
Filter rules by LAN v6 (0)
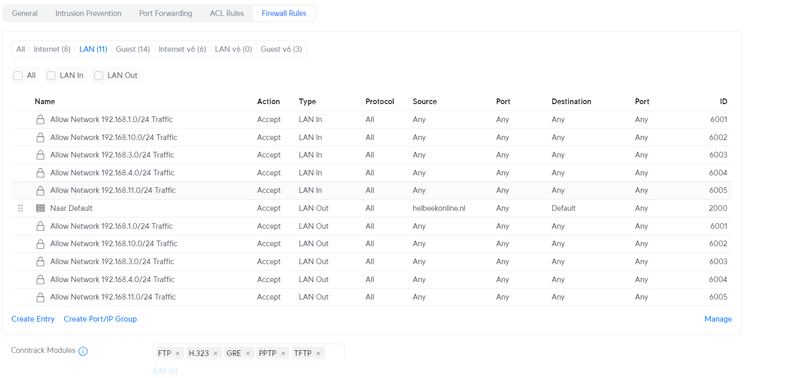click(233, 49)
